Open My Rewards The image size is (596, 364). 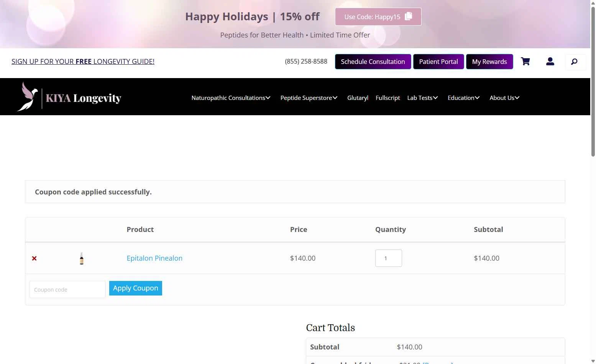489,62
